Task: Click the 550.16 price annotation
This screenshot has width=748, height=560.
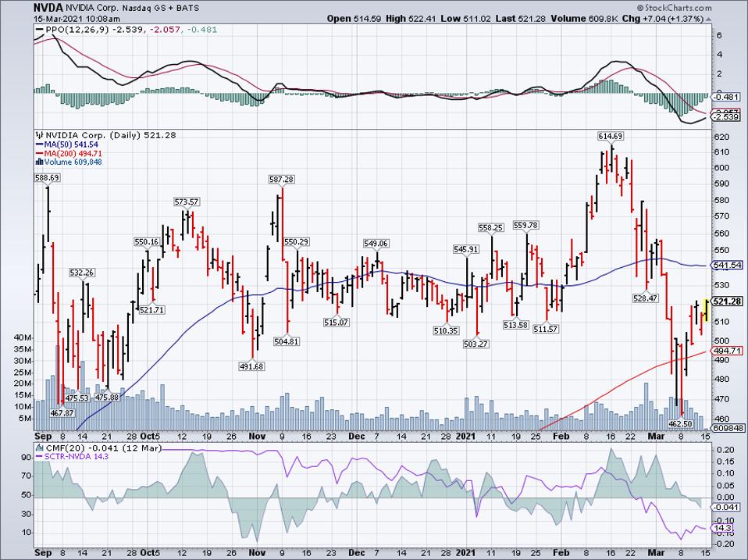Action: coord(147,242)
